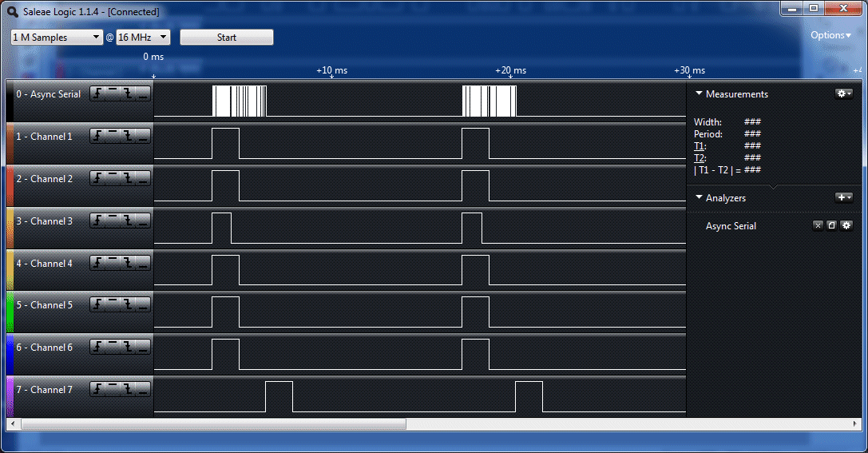Collapse the Analyzers panel
Image resolution: width=868 pixels, height=453 pixels.
point(700,198)
